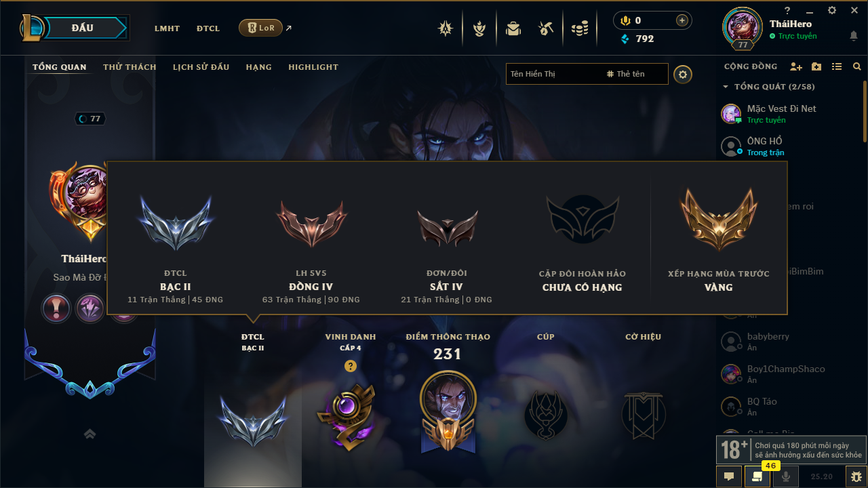The width and height of the screenshot is (868, 488).
Task: Open the missions icon with badge 46
Action: [757, 476]
